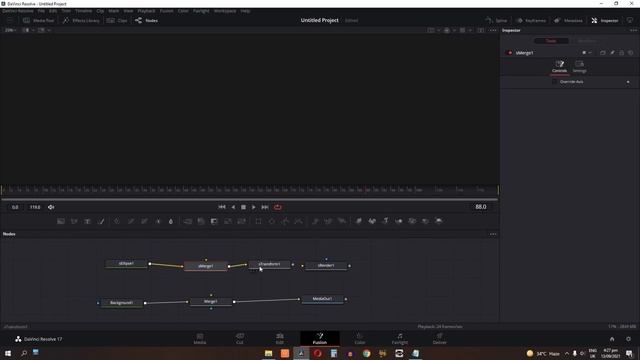Screen dimensions: 640x360
Task: Open the Help menu
Action: (245, 11)
